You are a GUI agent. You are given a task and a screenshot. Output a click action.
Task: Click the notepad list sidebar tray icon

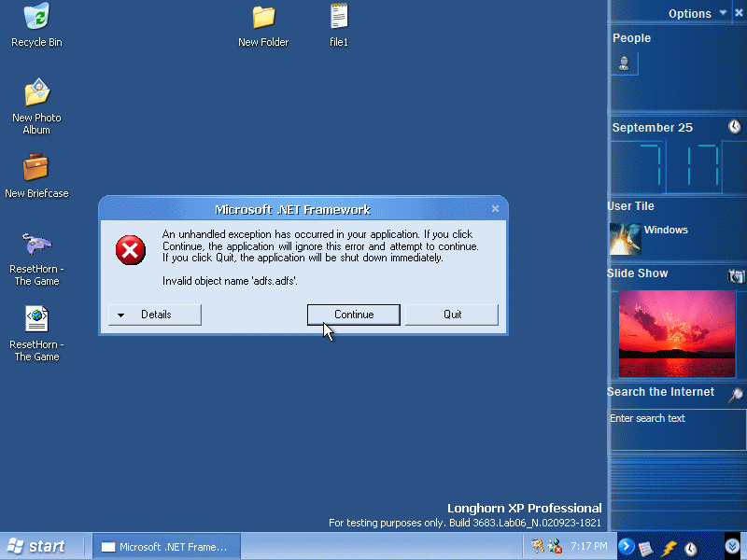646,548
